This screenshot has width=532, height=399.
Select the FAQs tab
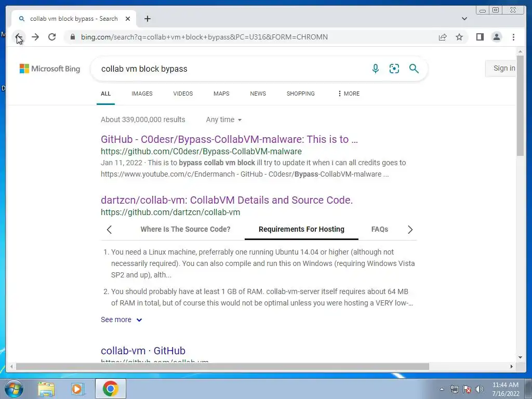(x=380, y=229)
